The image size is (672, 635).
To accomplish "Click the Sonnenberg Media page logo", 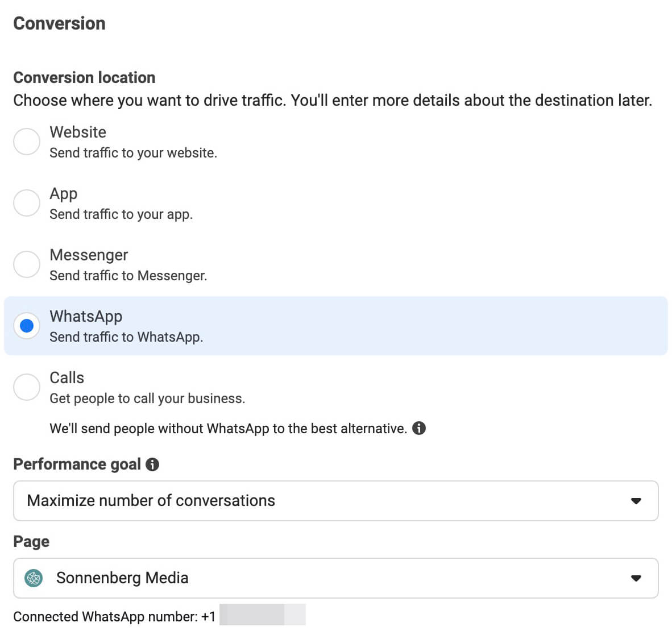I will pos(34,578).
